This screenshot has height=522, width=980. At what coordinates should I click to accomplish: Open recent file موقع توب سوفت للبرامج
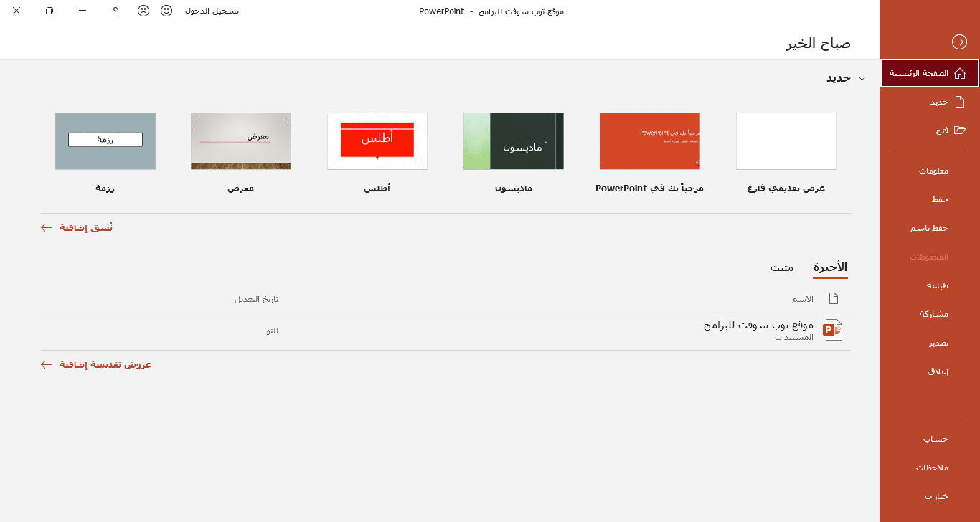point(758,325)
